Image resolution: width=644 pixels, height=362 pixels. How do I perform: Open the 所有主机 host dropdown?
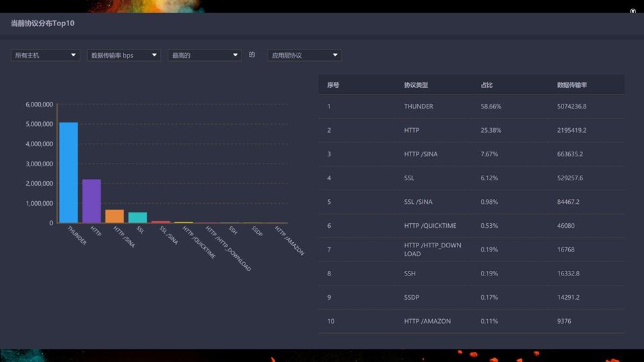pyautogui.click(x=46, y=55)
